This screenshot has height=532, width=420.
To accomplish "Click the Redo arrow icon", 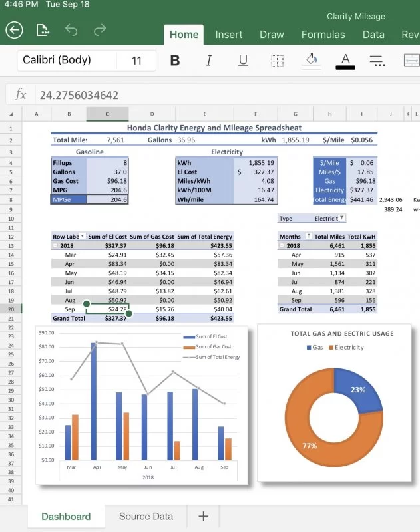I will (100, 30).
